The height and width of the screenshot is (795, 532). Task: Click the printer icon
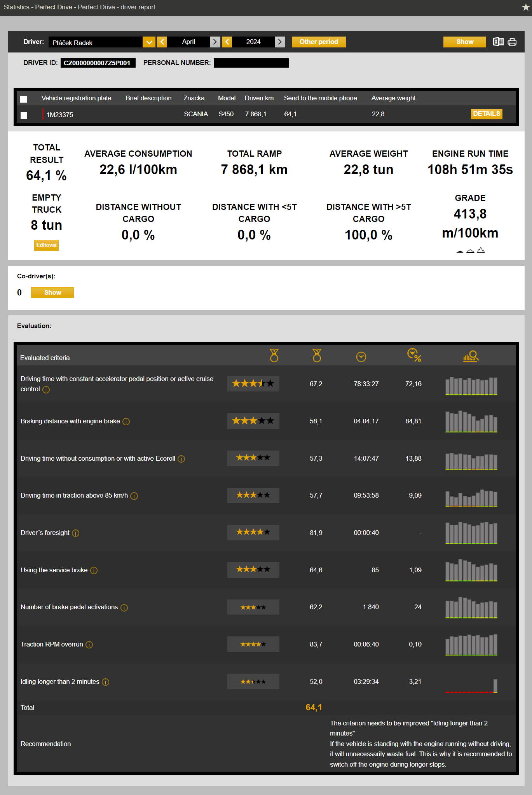point(512,42)
